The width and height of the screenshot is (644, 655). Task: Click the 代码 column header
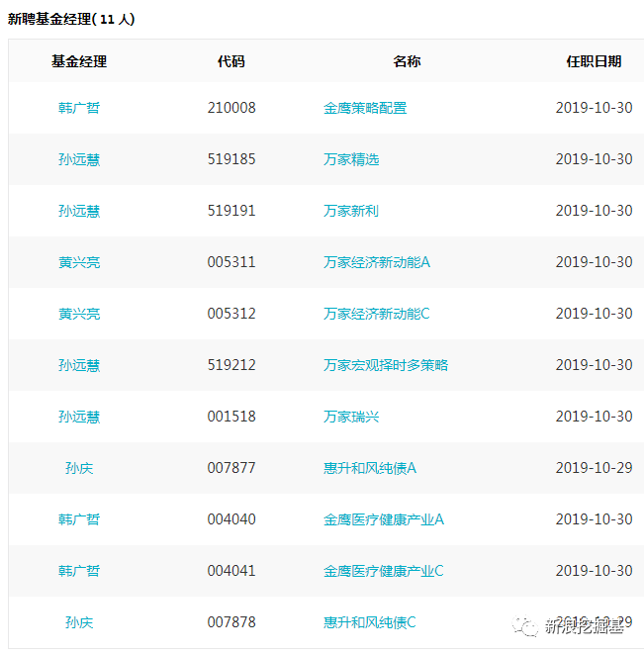[231, 61]
